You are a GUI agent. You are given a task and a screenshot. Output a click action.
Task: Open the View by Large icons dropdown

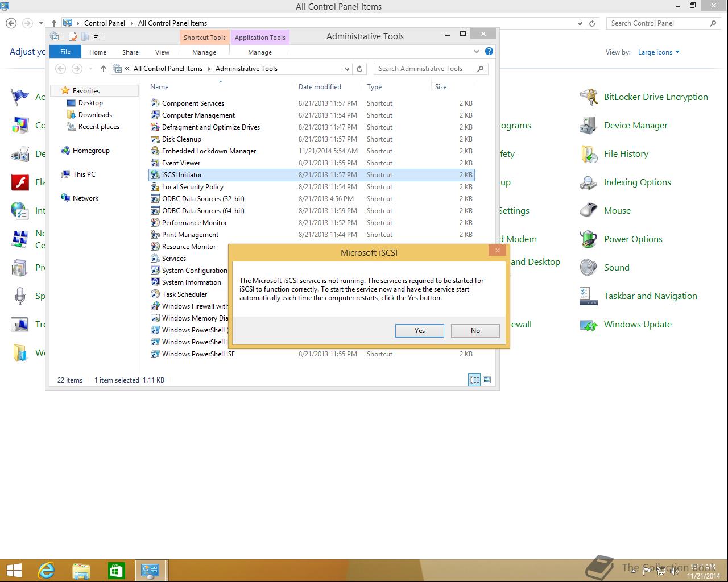pos(659,52)
